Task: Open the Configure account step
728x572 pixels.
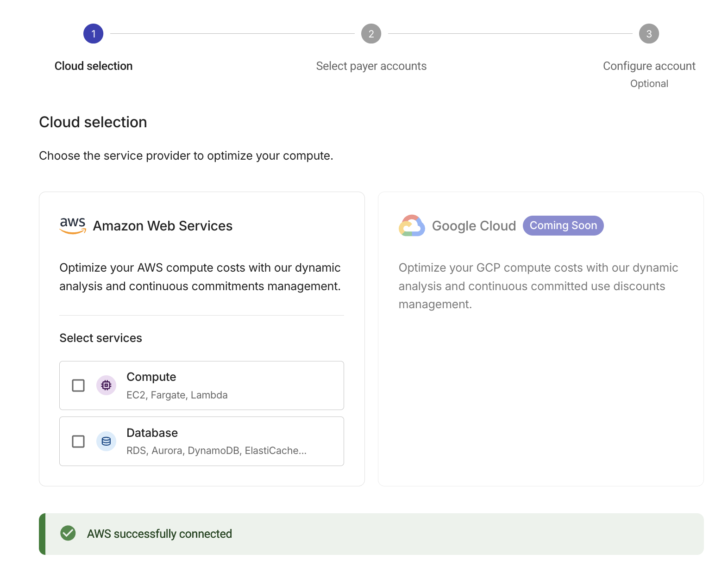Action: pos(649,66)
